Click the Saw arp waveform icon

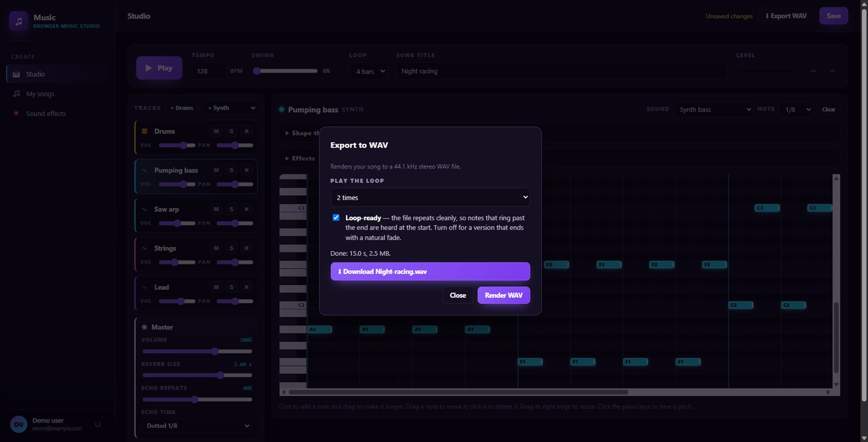tap(144, 209)
